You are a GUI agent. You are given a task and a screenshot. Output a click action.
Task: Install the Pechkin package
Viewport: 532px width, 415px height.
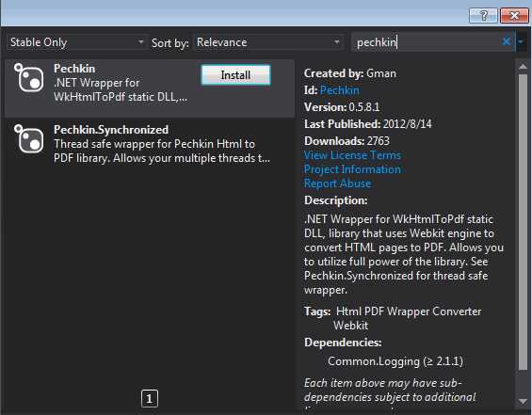click(235, 75)
